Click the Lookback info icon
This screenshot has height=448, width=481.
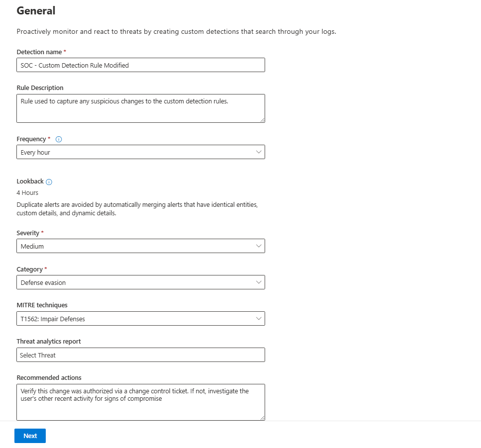tap(49, 182)
